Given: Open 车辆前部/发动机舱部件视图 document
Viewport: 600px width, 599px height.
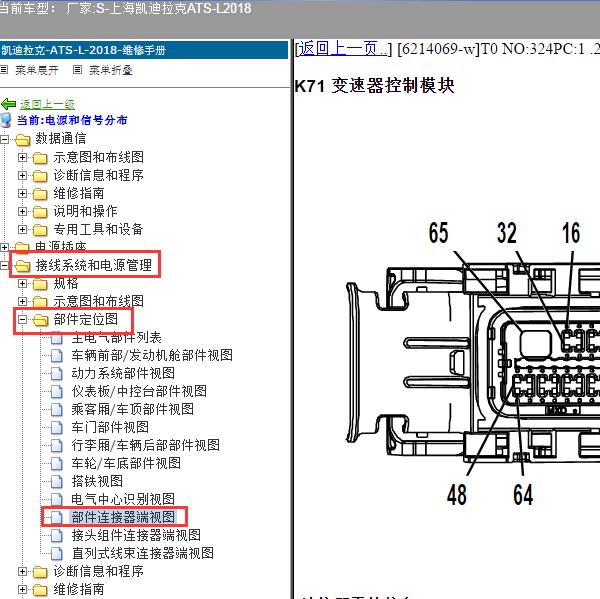Looking at the screenshot, I should (152, 355).
